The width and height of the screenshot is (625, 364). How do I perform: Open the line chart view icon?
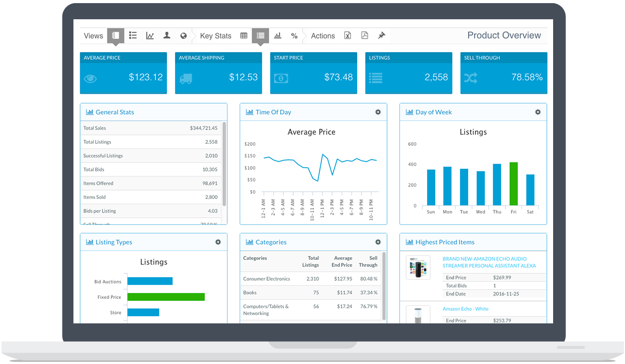[x=150, y=35]
